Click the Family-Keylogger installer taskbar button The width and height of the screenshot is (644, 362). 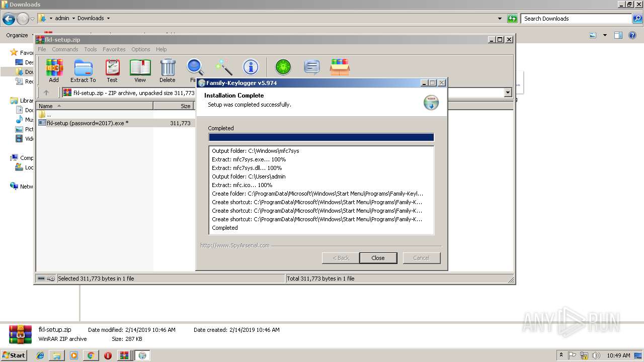(x=142, y=355)
